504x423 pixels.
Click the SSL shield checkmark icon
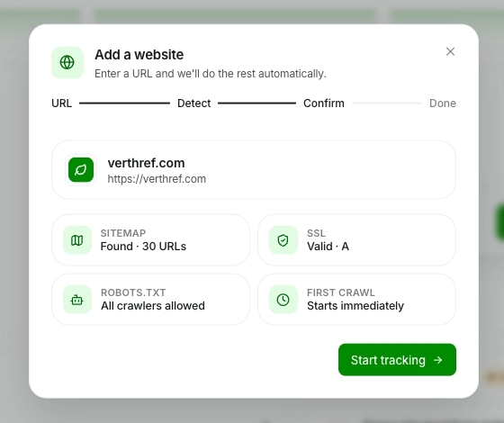coord(283,240)
